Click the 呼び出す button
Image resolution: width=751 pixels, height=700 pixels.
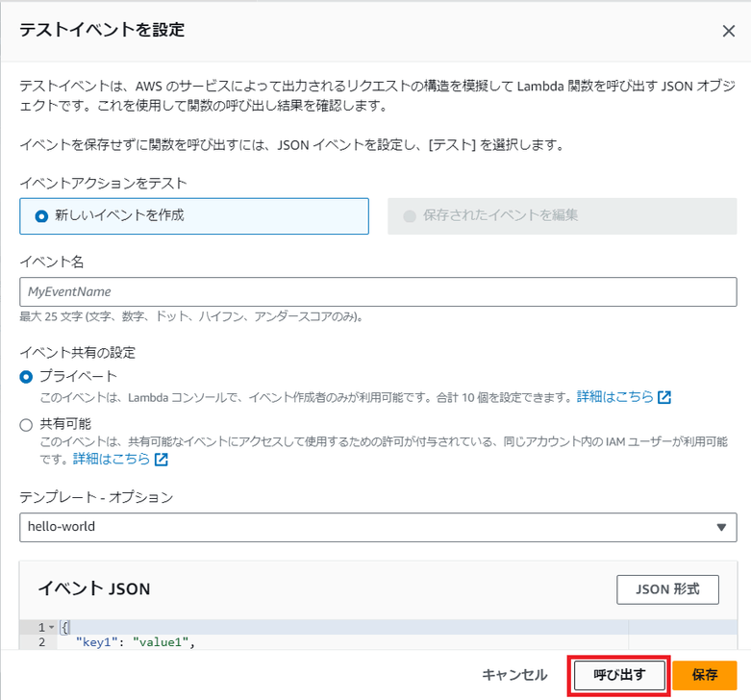(x=619, y=675)
